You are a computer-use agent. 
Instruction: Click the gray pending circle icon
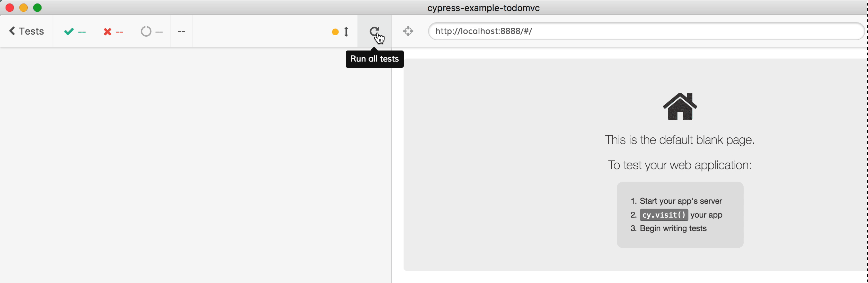146,31
